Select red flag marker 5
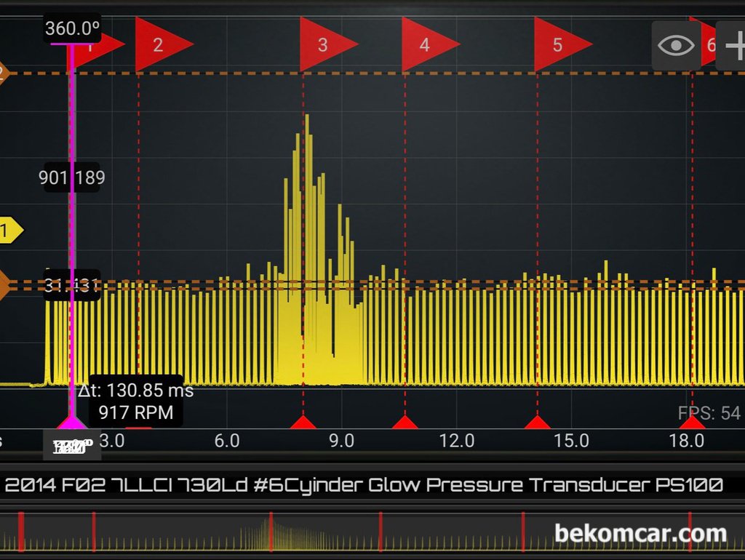 (x=563, y=44)
